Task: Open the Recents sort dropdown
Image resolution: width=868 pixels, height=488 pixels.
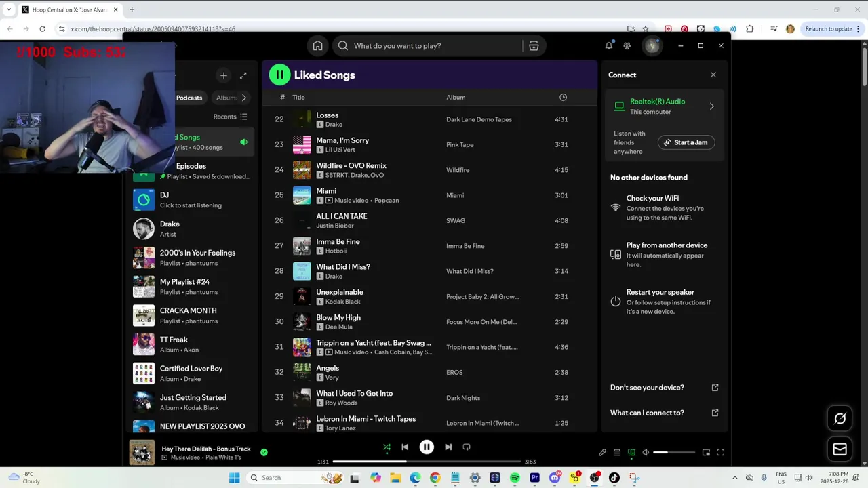Action: pos(230,117)
